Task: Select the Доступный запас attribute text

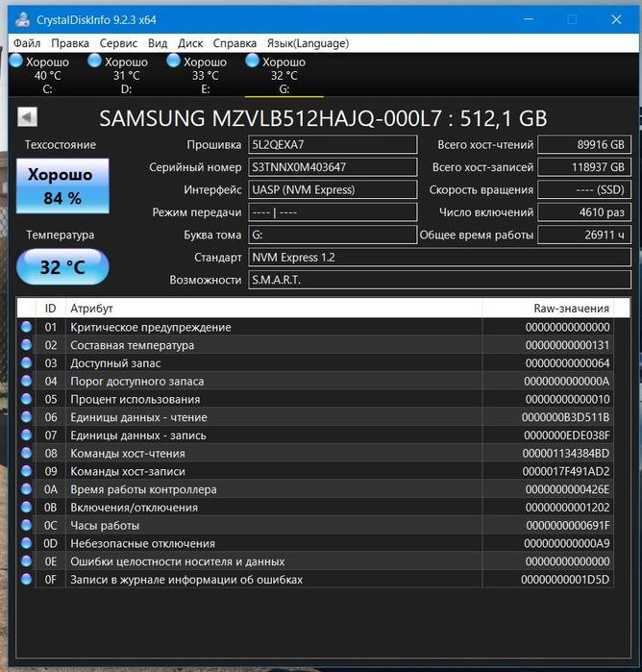Action: pos(115,363)
